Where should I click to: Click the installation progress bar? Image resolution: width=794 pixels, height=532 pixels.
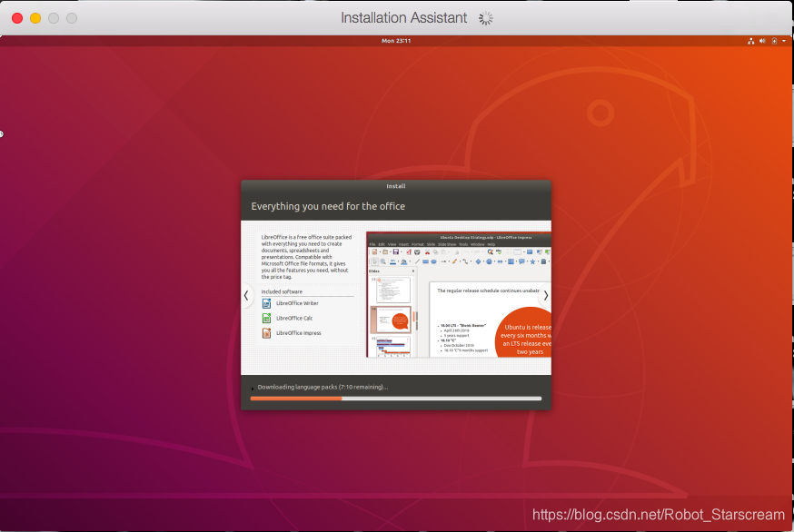click(395, 399)
